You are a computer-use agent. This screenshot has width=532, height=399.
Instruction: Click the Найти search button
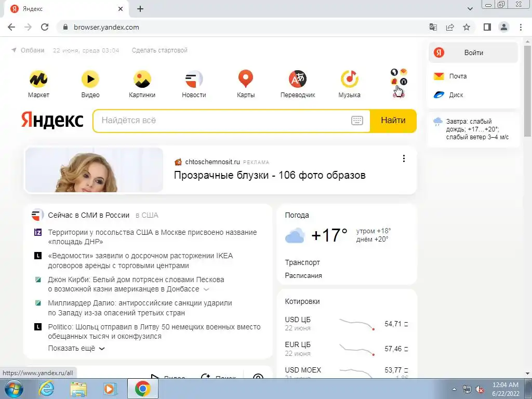click(393, 121)
